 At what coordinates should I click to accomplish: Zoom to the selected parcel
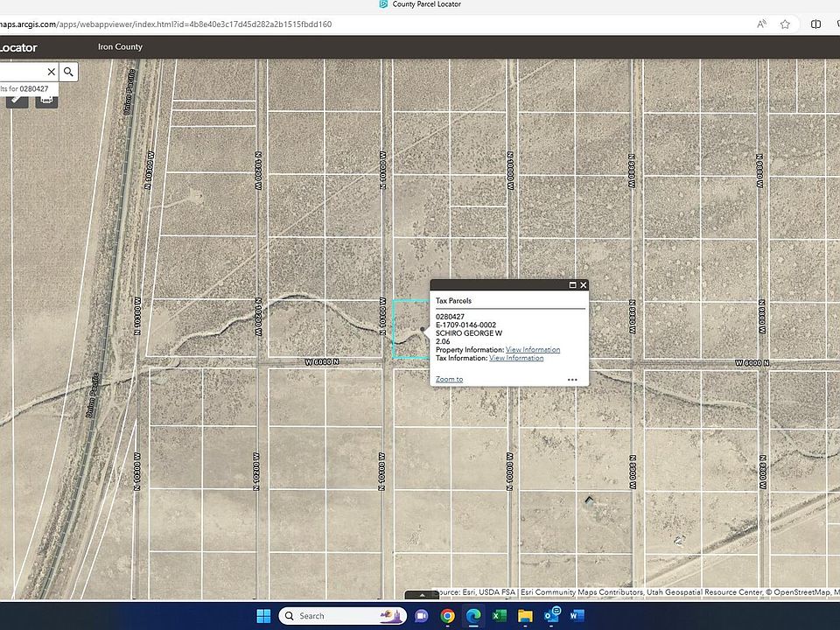pos(449,380)
